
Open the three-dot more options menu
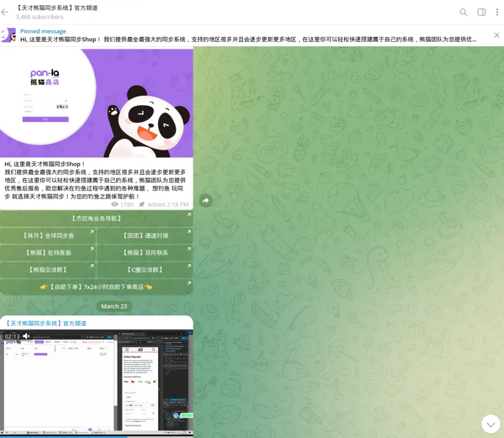tap(497, 12)
